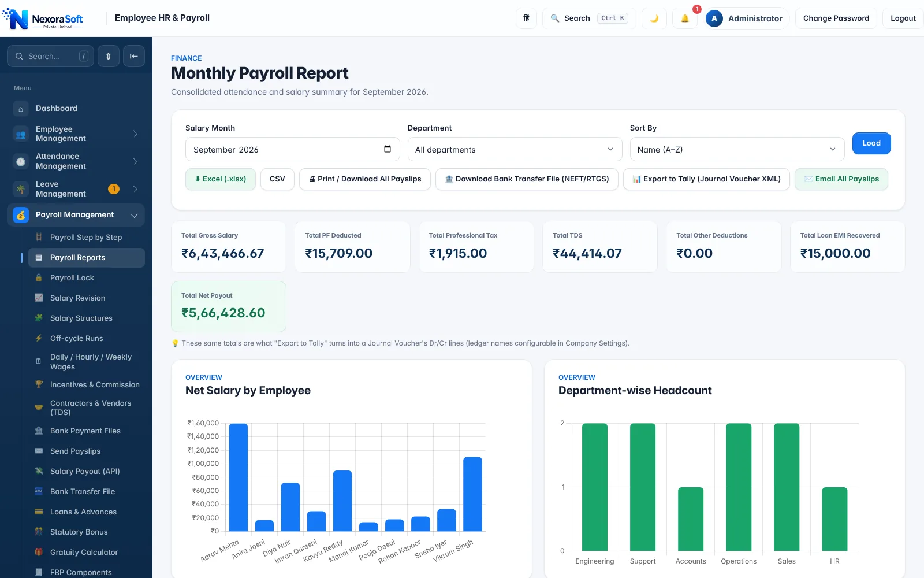The height and width of the screenshot is (578, 924).
Task: Go to Dashboard menu item
Action: click(x=76, y=109)
